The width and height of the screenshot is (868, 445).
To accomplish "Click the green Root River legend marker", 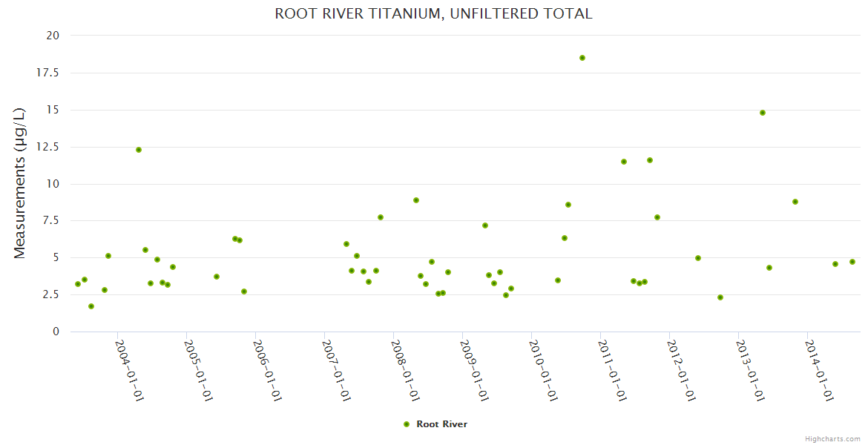I will point(406,424).
